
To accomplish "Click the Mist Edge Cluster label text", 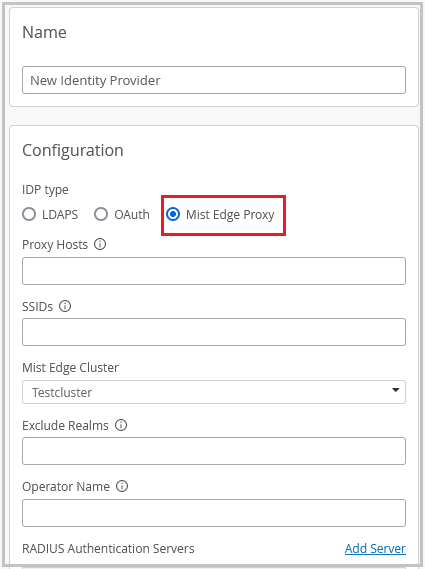I will click(70, 368).
